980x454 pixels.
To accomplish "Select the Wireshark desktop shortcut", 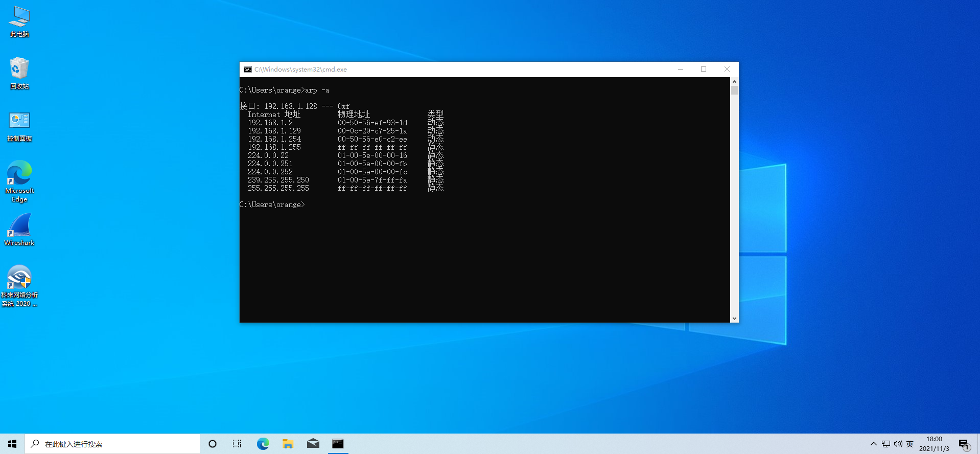I will 19,230.
